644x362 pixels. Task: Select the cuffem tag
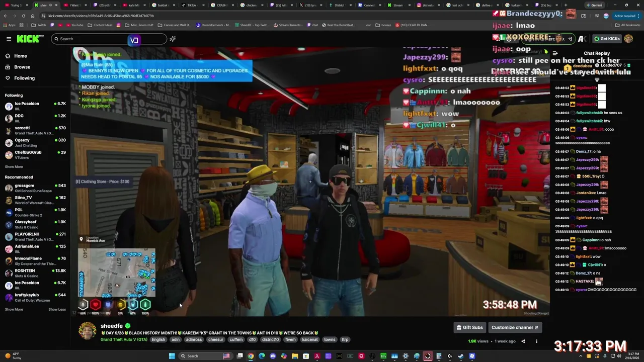coord(236,339)
